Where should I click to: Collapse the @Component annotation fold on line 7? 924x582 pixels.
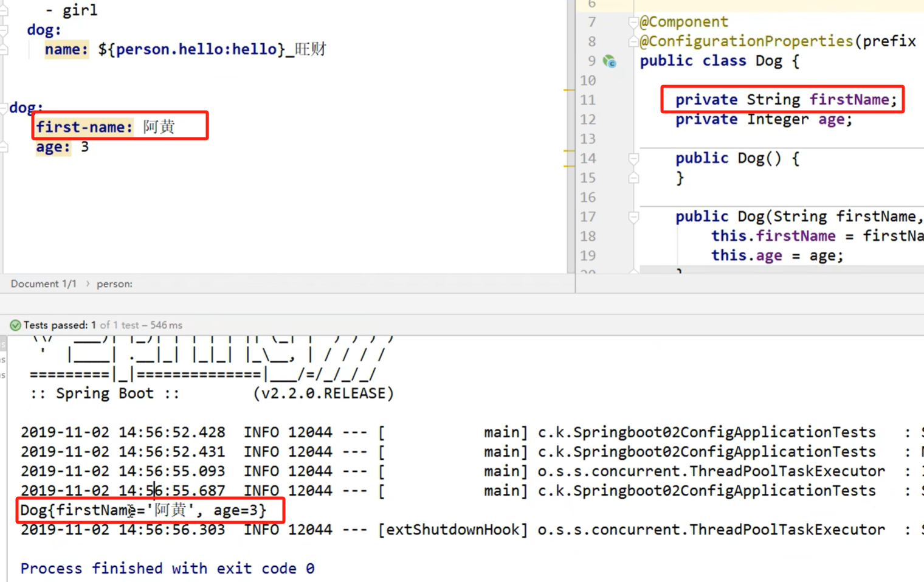pos(632,21)
